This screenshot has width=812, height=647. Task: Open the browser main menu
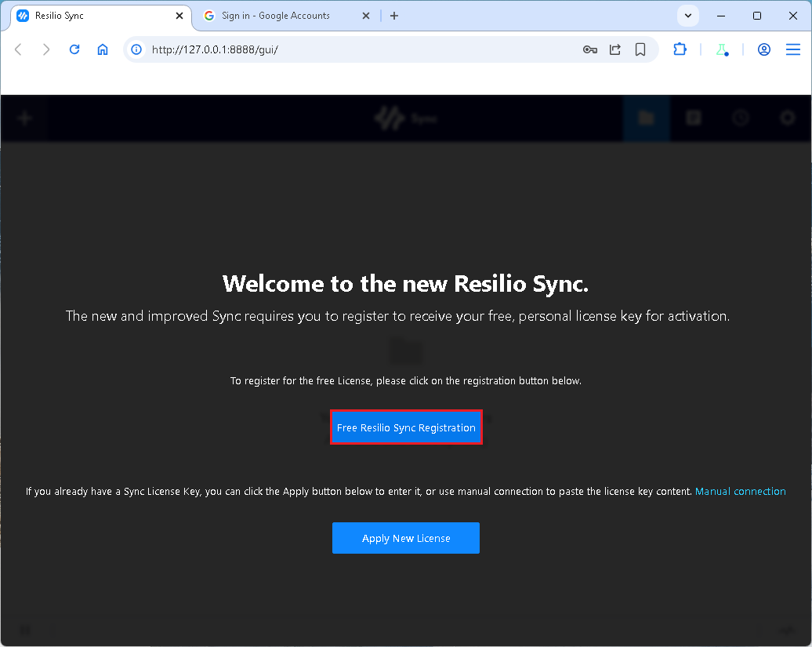pos(793,49)
